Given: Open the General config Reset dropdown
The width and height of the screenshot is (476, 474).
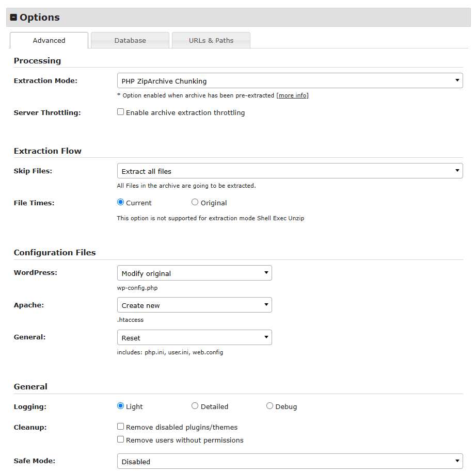Looking at the screenshot, I should (194, 338).
